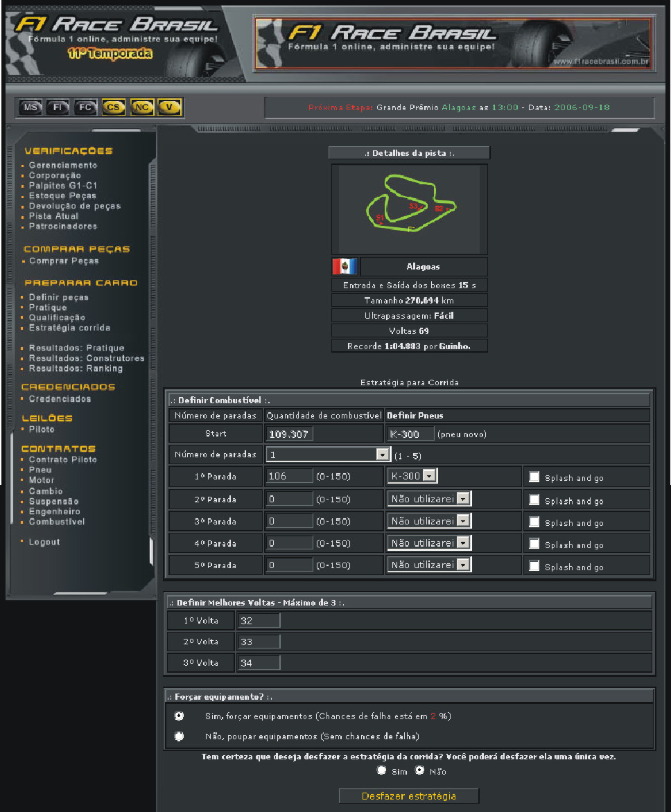The image size is (671, 812).
Task: Click the Desfazer estratégia button
Action: click(x=408, y=796)
